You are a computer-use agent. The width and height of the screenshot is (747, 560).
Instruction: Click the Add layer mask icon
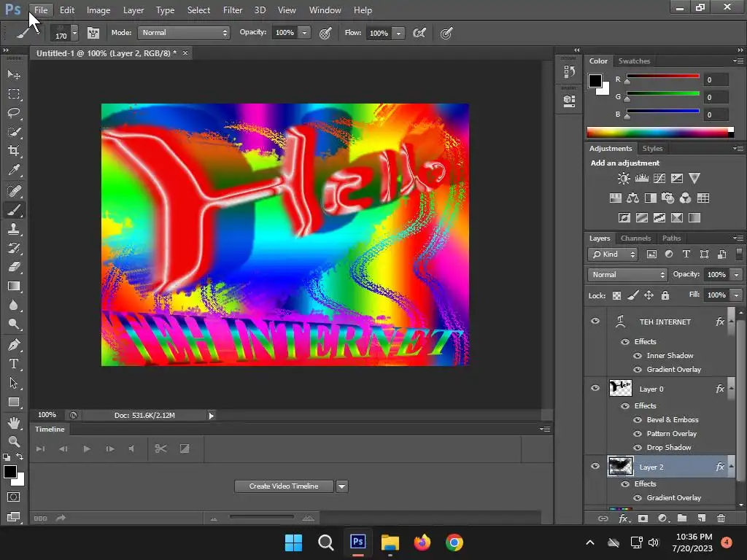643,518
